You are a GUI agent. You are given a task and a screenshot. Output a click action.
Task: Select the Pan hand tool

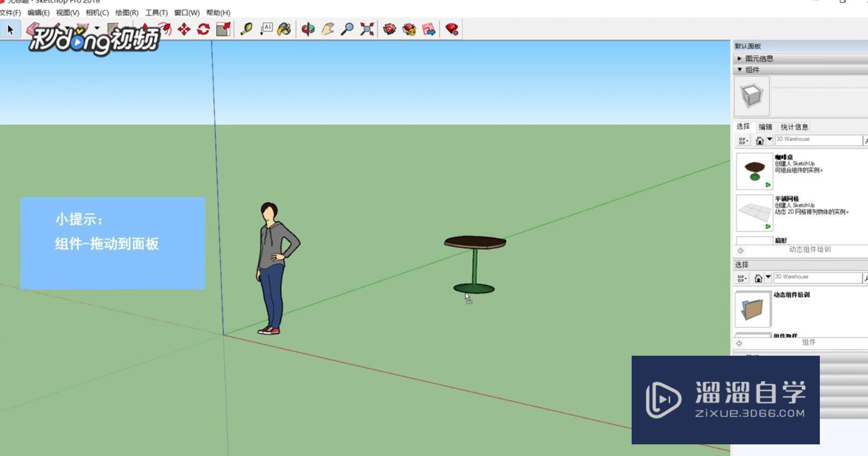click(328, 29)
